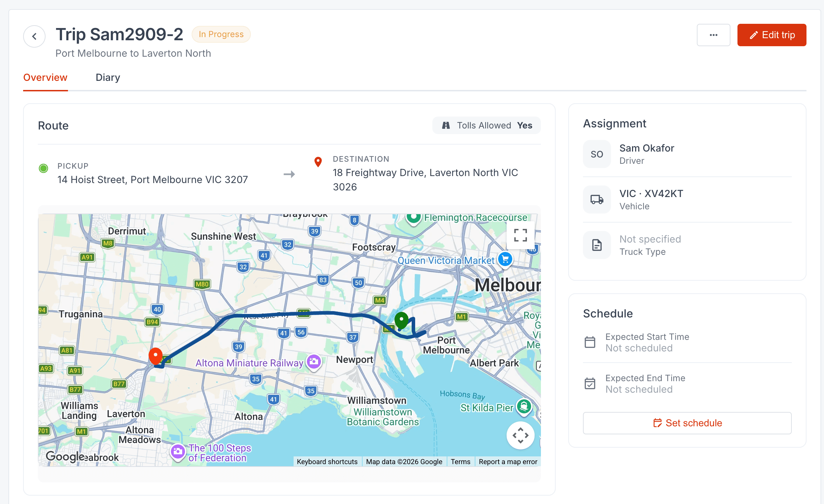Go back using the chevron arrow button
Image resolution: width=824 pixels, height=504 pixels.
click(x=34, y=36)
